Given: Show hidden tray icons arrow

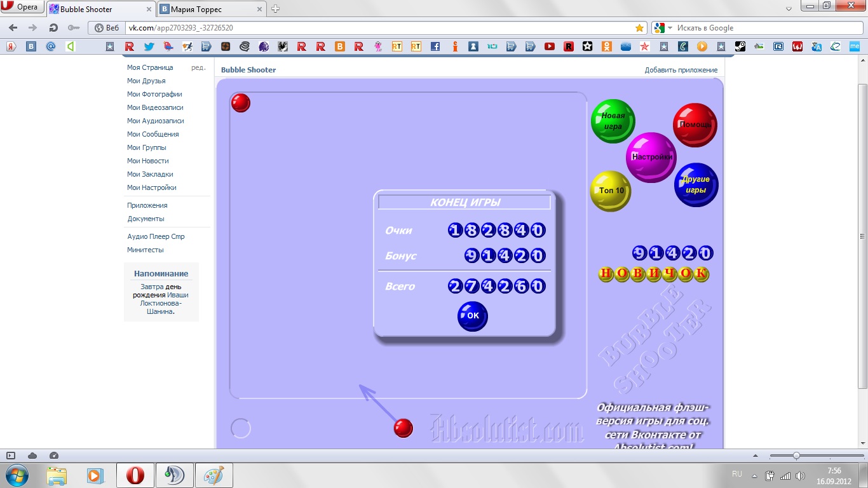Looking at the screenshot, I should coord(754,475).
